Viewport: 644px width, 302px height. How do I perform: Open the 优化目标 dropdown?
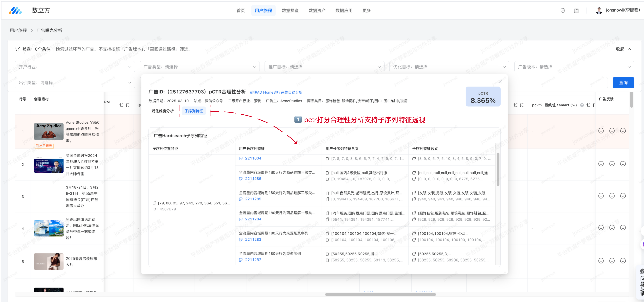(449, 67)
